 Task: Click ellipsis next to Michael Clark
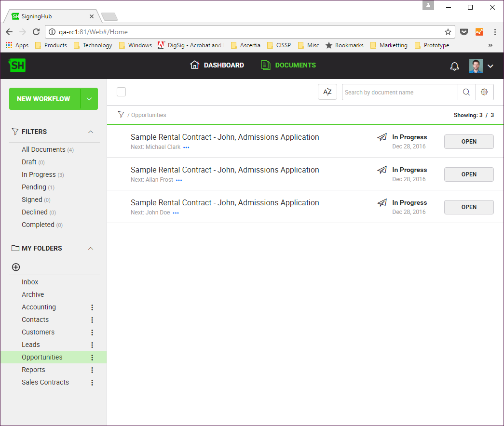click(x=186, y=147)
